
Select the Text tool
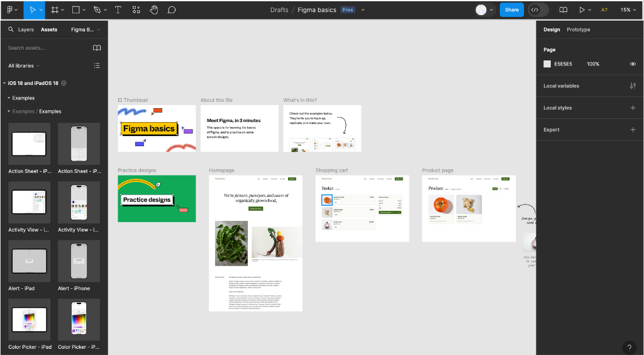118,10
